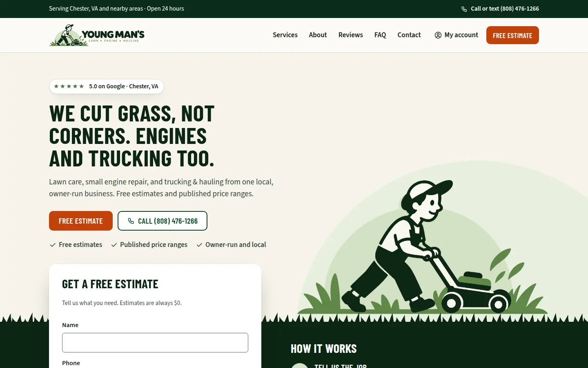Go to the About page
Image resolution: width=588 pixels, height=368 pixels.
click(318, 35)
